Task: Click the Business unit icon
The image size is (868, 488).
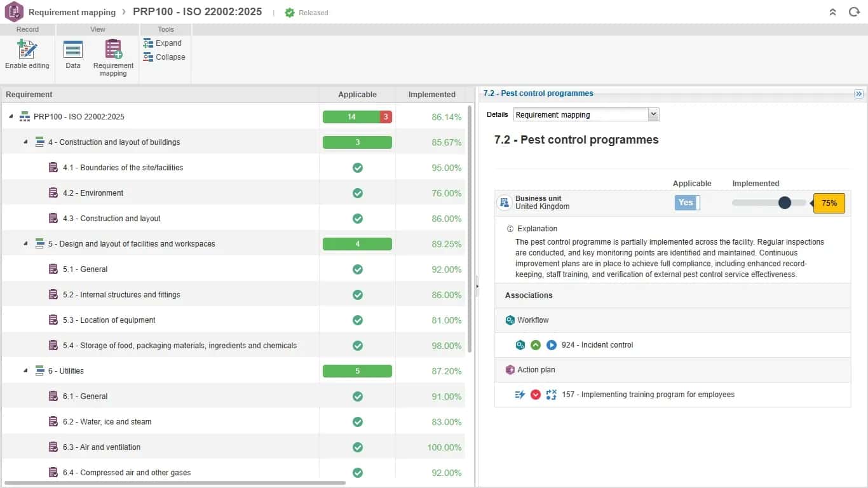Action: 505,203
